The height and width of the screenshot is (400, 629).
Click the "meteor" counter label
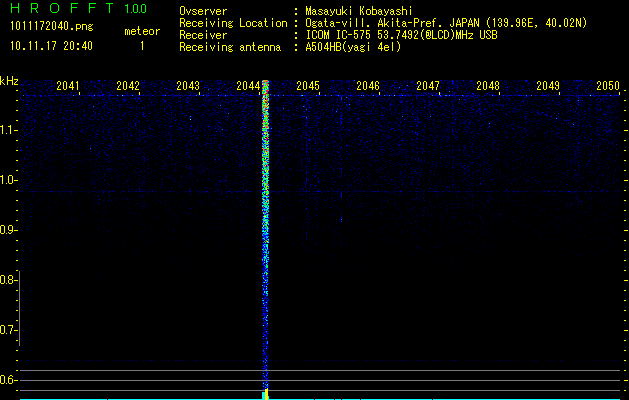pyautogui.click(x=142, y=31)
